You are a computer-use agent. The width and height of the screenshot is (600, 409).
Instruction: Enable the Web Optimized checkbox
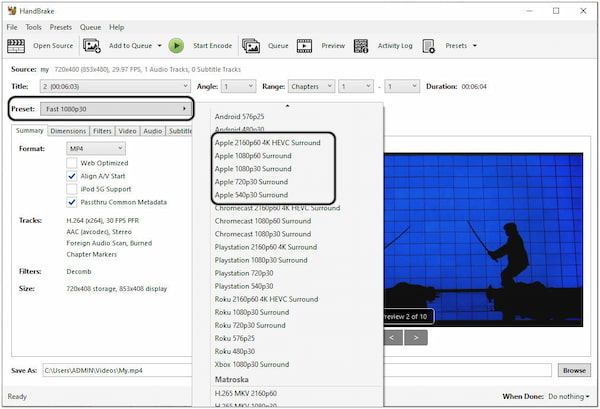72,162
